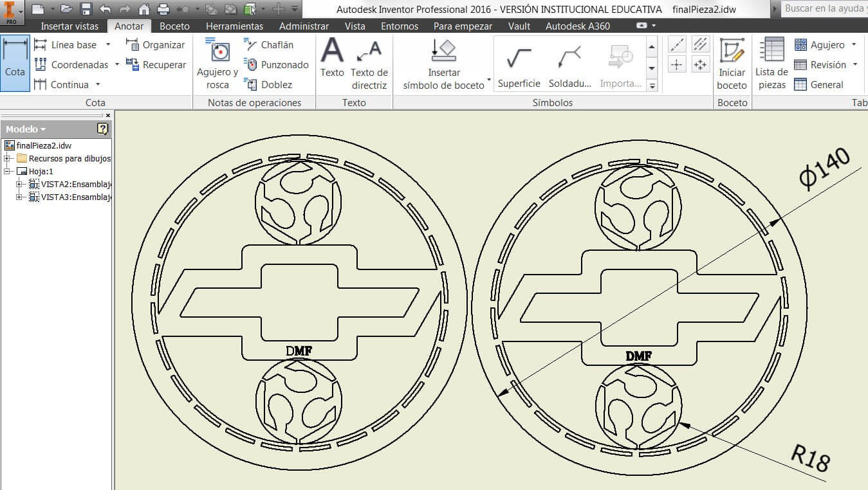This screenshot has height=490, width=868.
Task: Switch to the Insertar vistas tab
Action: (70, 26)
